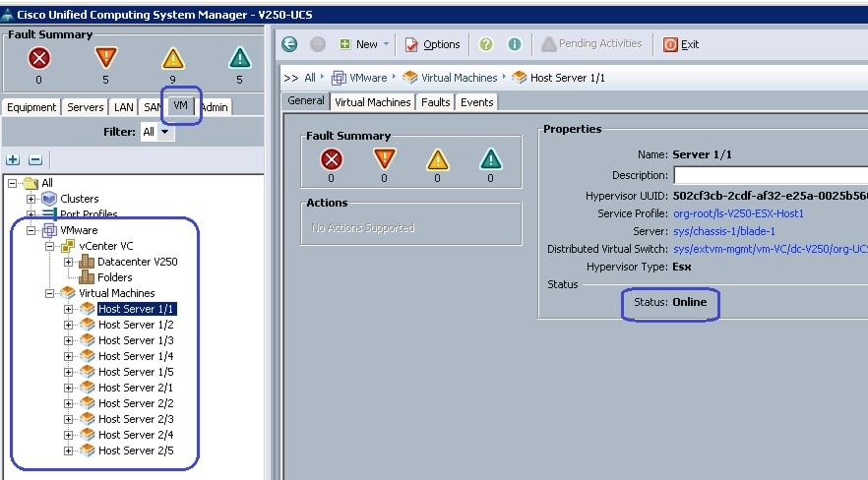Open Service Profile link ls-V250-ESX-Host1
Viewport: 868px width, 480px height.
click(x=738, y=213)
